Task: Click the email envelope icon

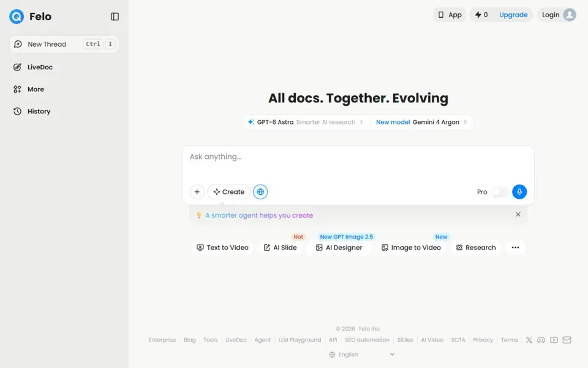Action: click(567, 340)
